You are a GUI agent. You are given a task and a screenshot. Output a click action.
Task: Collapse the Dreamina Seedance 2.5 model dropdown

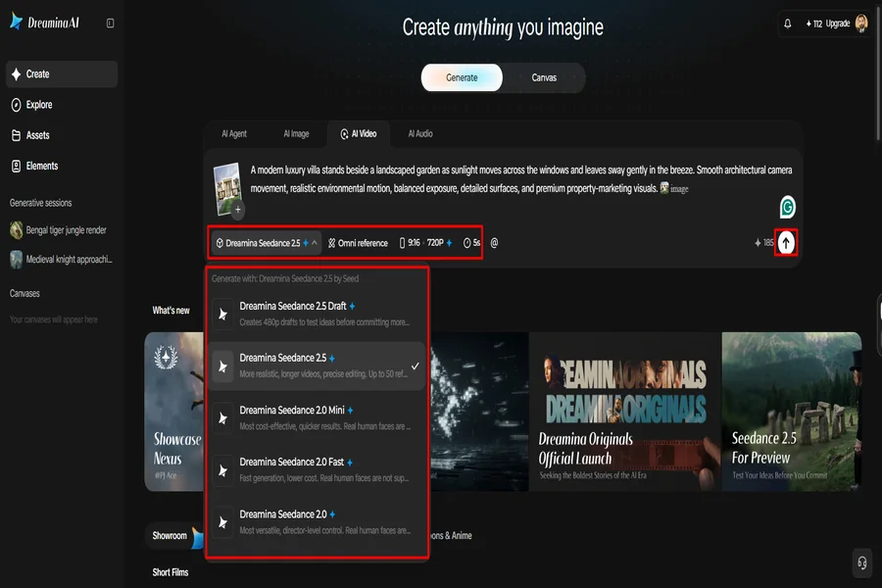pos(266,243)
